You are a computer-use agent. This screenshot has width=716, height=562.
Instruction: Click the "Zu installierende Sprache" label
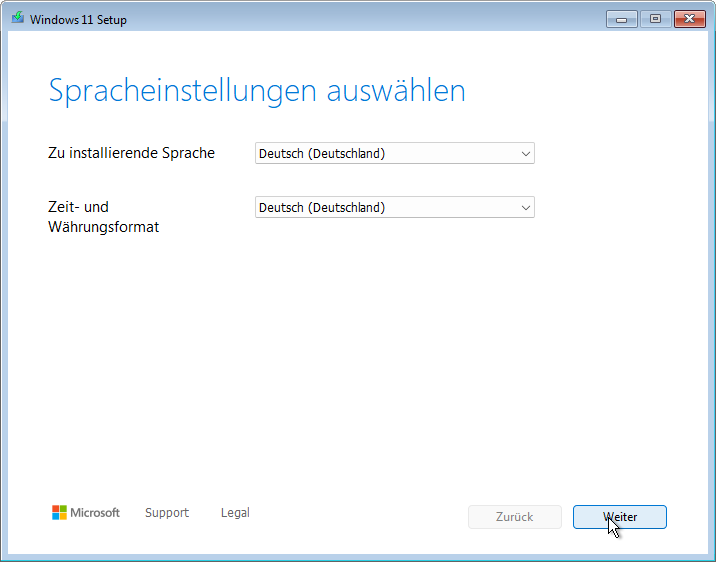131,153
